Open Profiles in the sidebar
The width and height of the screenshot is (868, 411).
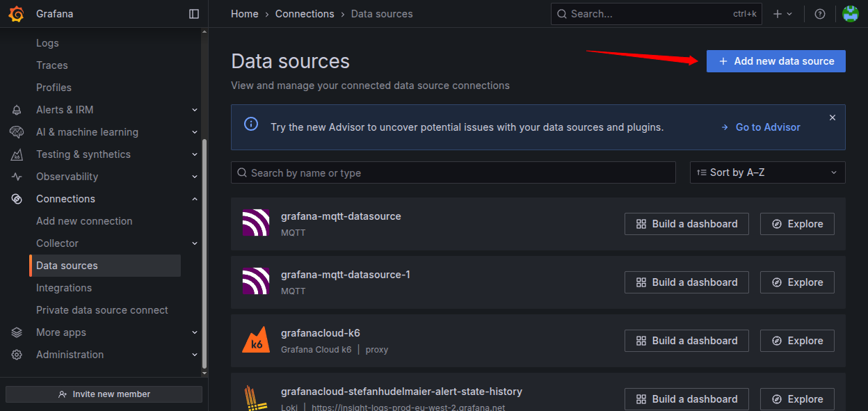[54, 88]
